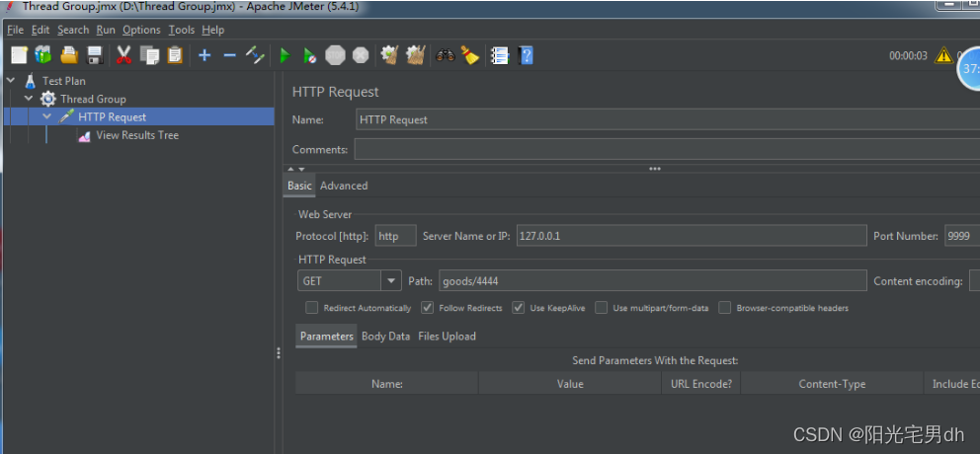Switch to the Advanced tab
The image size is (980, 454).
pyautogui.click(x=344, y=186)
